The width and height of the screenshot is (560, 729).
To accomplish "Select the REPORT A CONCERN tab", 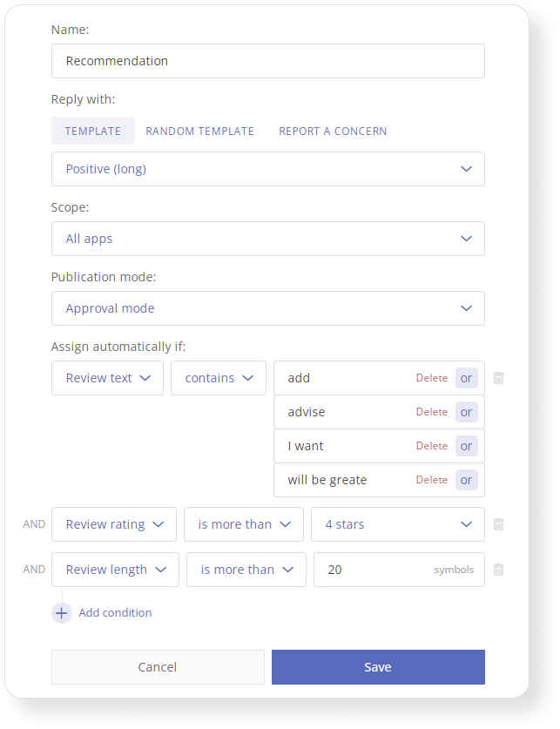I will tap(333, 132).
